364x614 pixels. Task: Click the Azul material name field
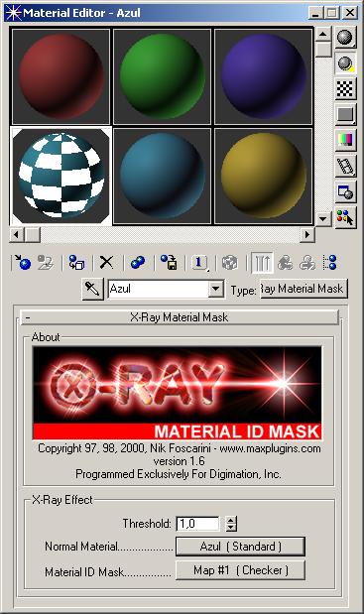(x=158, y=289)
